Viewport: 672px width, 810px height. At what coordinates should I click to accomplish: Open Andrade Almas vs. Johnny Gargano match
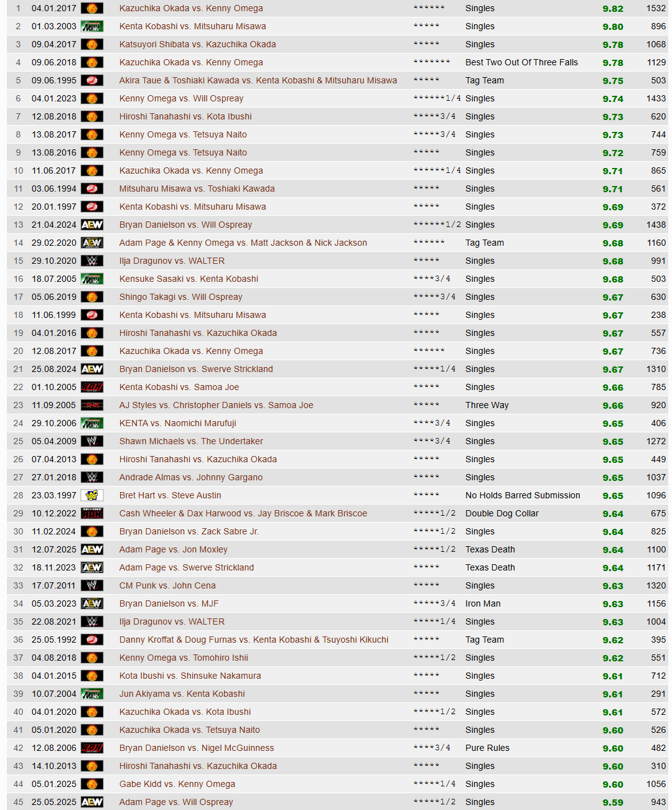(x=191, y=478)
